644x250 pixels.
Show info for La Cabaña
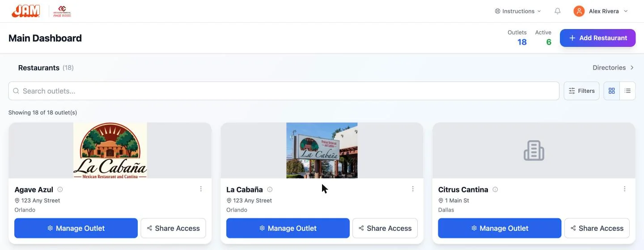[x=270, y=190]
